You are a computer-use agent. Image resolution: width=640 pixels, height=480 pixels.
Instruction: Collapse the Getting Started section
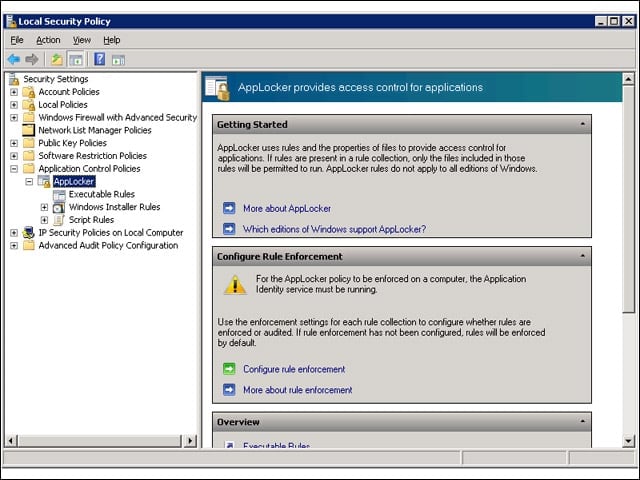point(582,124)
